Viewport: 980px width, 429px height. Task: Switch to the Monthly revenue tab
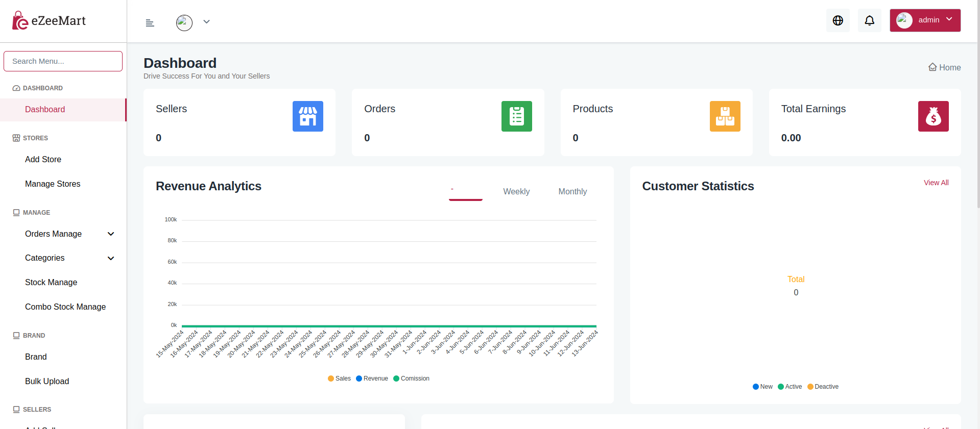[572, 191]
